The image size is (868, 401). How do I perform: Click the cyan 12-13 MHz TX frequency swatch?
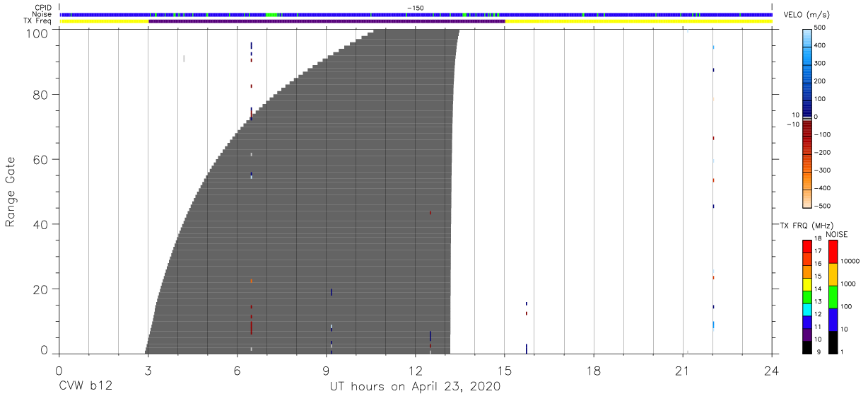click(x=807, y=309)
